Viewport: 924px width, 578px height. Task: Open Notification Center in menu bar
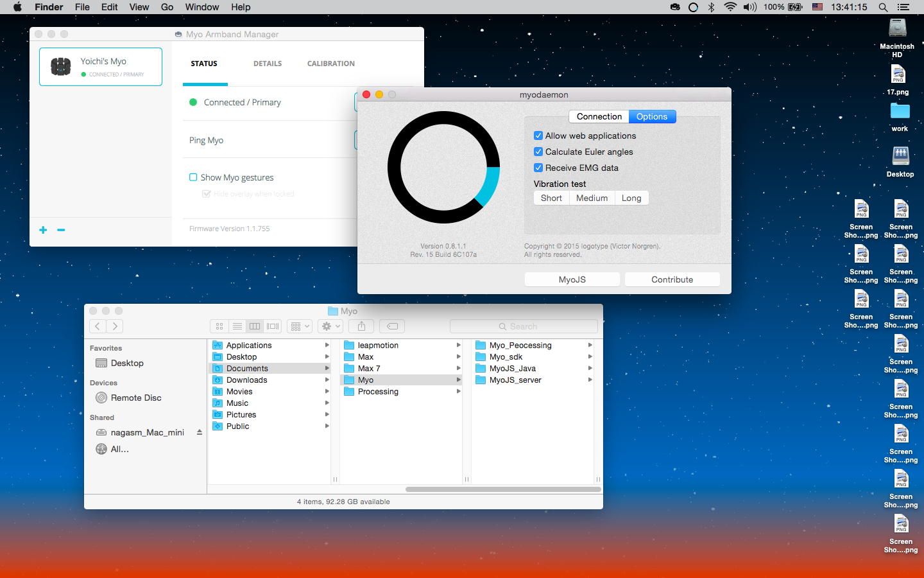[x=903, y=7]
